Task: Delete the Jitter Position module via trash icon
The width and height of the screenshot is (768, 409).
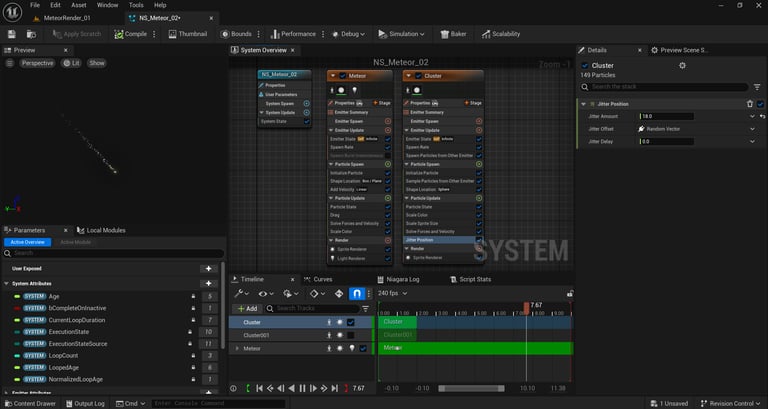Action: (x=749, y=103)
